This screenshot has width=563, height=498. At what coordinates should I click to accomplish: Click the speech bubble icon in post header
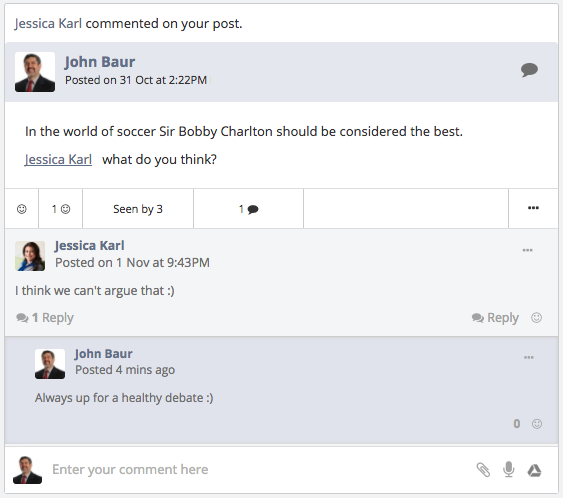529,70
